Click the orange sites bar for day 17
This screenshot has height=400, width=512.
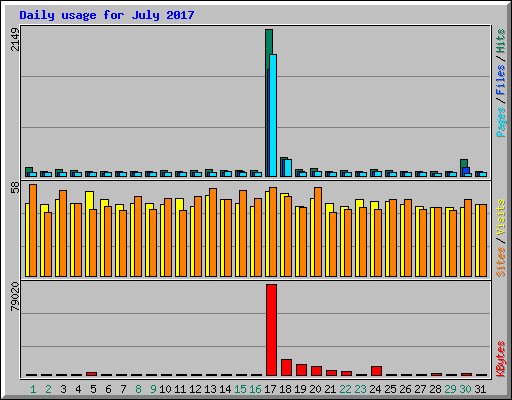pos(273,232)
